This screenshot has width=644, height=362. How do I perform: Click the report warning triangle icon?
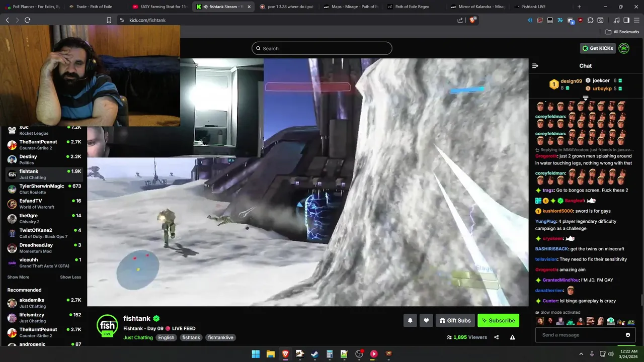pyautogui.click(x=512, y=337)
